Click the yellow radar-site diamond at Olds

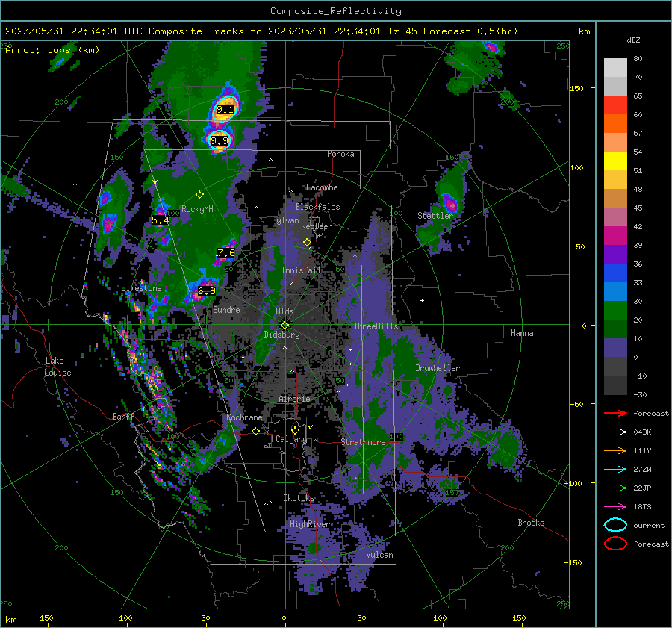284,325
